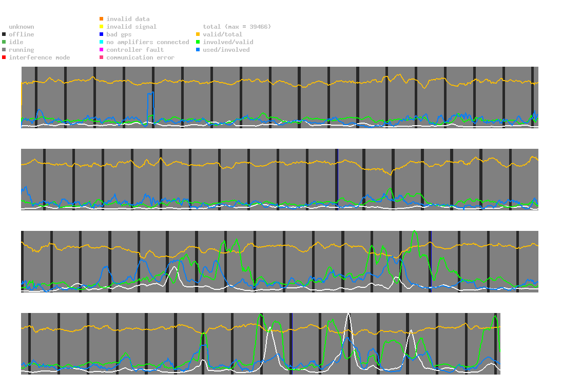
Task: Click the thin blue vertical marker in third chart
Action: tap(431, 262)
